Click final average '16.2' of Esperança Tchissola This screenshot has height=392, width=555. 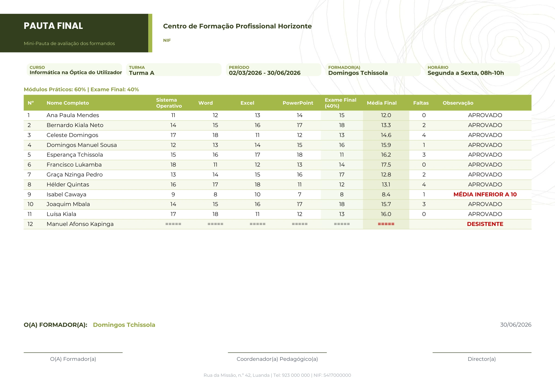tap(386, 155)
